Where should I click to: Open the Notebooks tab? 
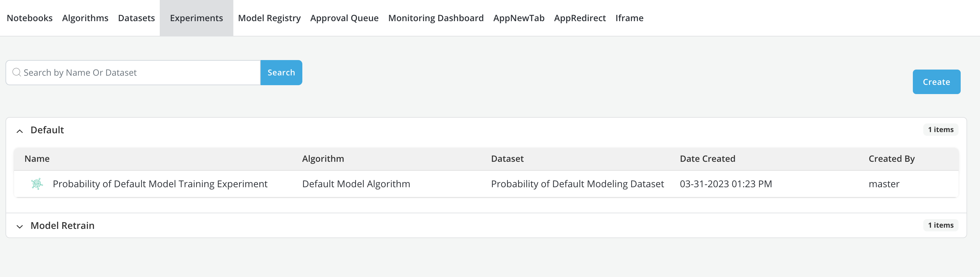pyautogui.click(x=30, y=18)
